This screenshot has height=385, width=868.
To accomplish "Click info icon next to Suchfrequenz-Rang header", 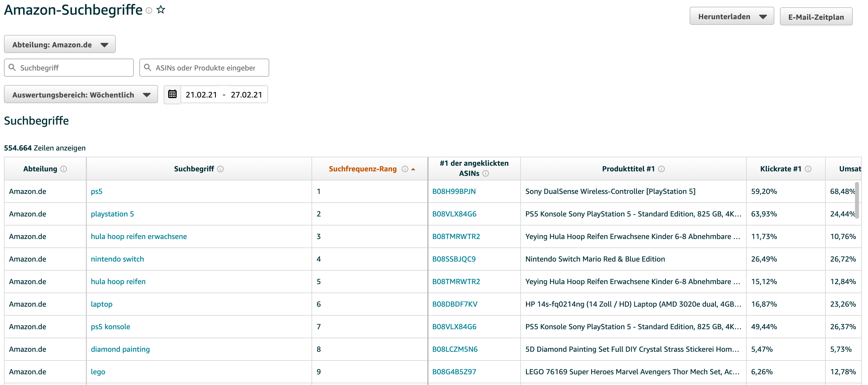I will 405,169.
